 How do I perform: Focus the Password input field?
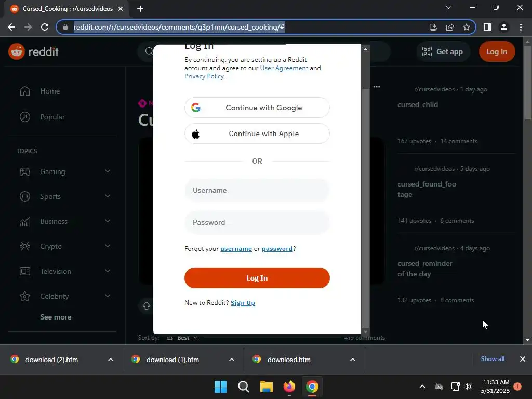[x=257, y=222]
